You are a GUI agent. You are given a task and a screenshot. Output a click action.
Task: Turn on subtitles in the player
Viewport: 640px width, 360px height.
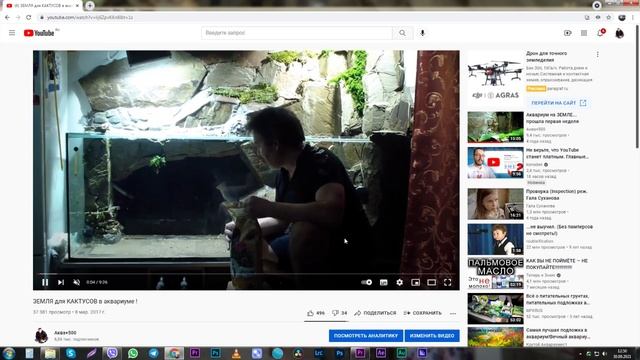[383, 282]
